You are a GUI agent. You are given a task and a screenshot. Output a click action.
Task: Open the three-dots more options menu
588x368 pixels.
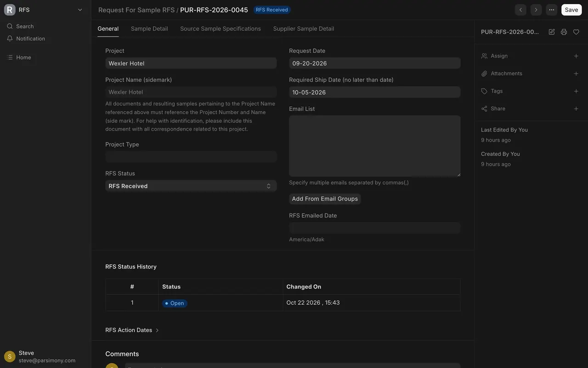(552, 10)
